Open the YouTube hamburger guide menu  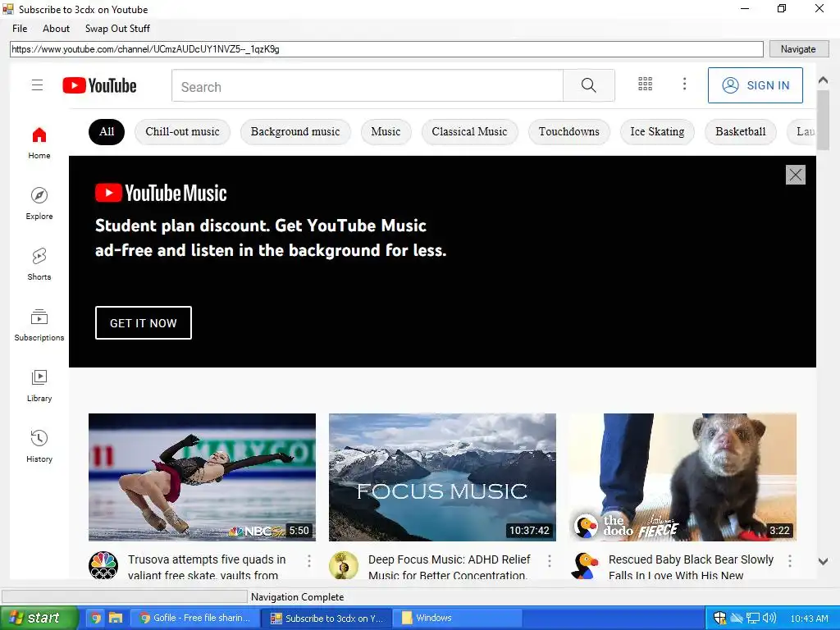click(37, 85)
